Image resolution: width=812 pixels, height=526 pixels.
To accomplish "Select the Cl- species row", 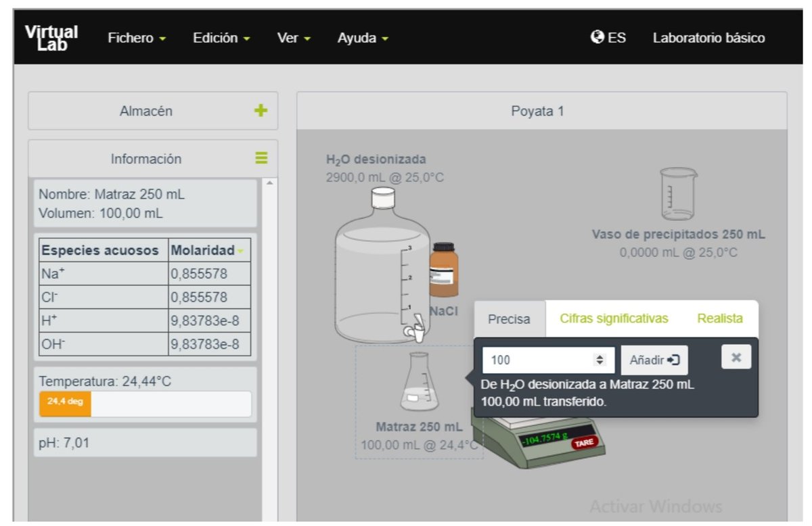I will (x=145, y=297).
